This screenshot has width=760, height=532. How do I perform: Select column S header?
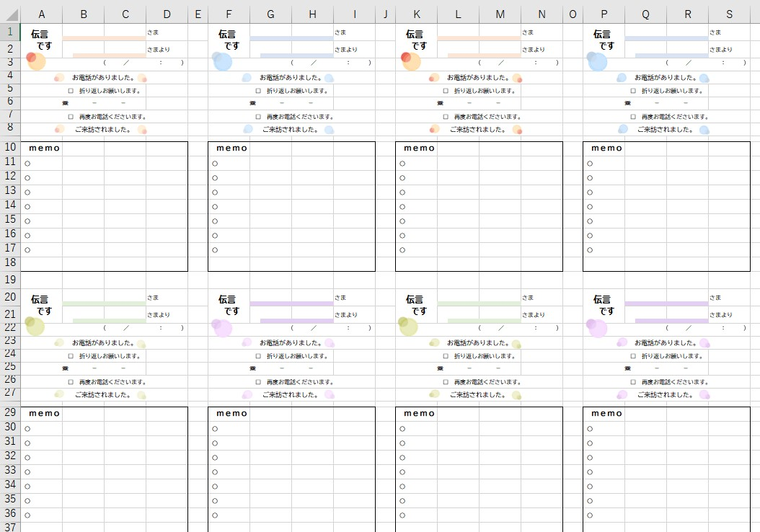(730, 14)
